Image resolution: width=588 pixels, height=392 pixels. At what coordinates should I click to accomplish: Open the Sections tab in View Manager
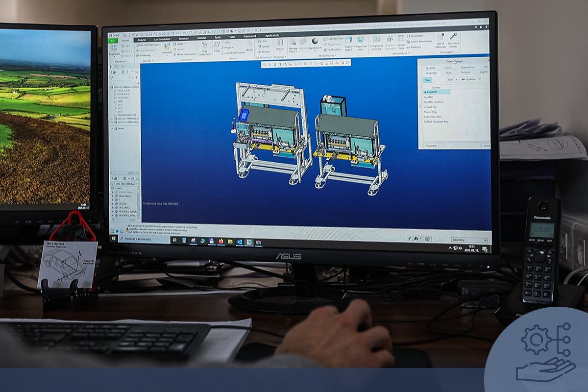465,72
